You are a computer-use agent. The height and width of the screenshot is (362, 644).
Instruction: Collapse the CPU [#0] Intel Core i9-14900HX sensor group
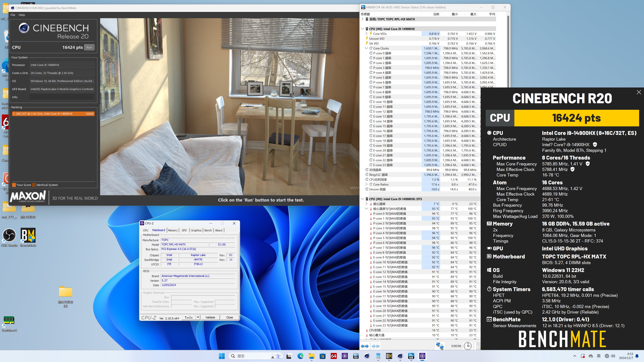coord(362,29)
